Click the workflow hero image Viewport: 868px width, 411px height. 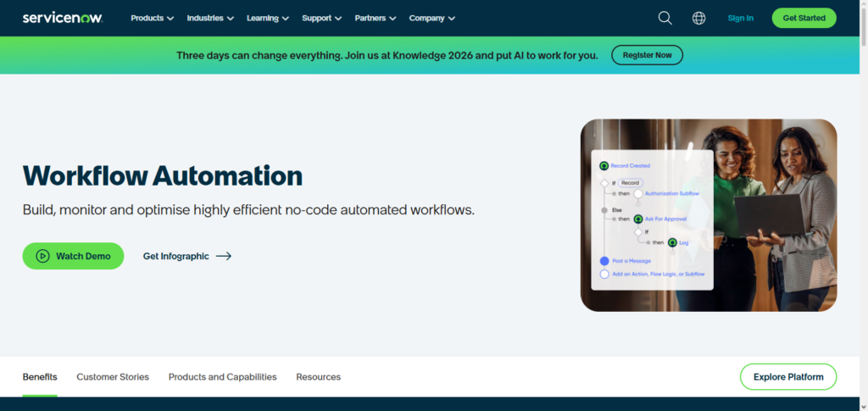coord(709,215)
